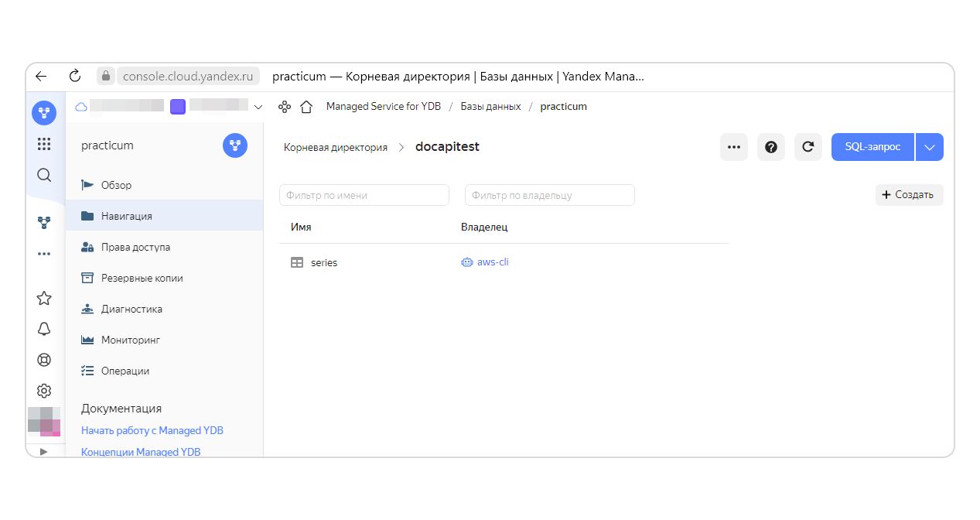Viewport: 980px width, 520px height.
Task: Click the SQL-запрос button
Action: click(872, 147)
